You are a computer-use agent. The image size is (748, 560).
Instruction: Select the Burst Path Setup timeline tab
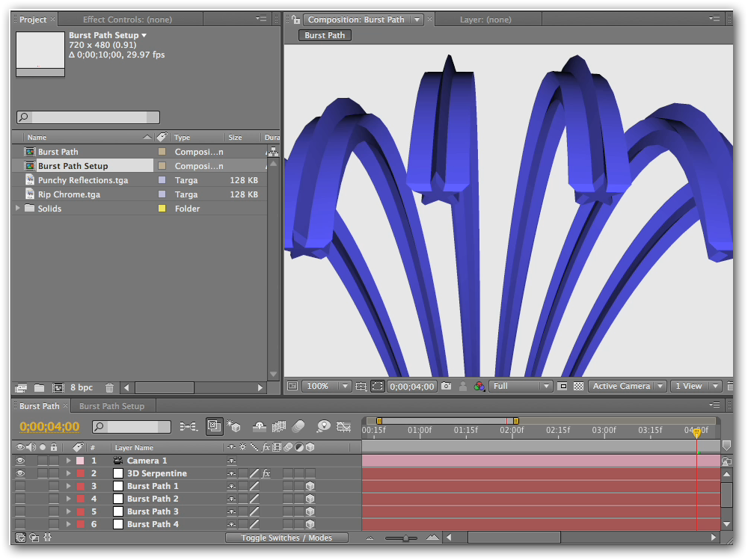click(x=111, y=406)
